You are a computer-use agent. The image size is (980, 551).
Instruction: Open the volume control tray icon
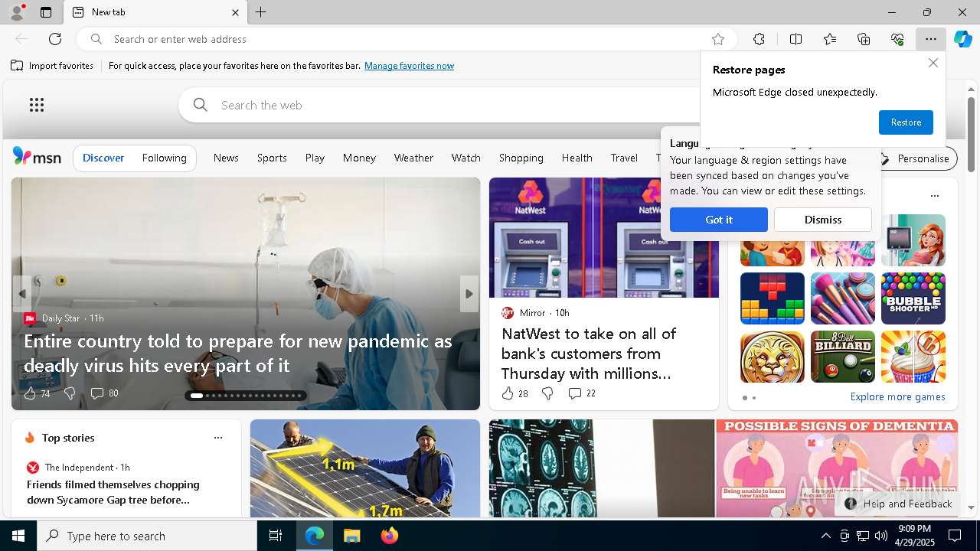[x=881, y=536]
